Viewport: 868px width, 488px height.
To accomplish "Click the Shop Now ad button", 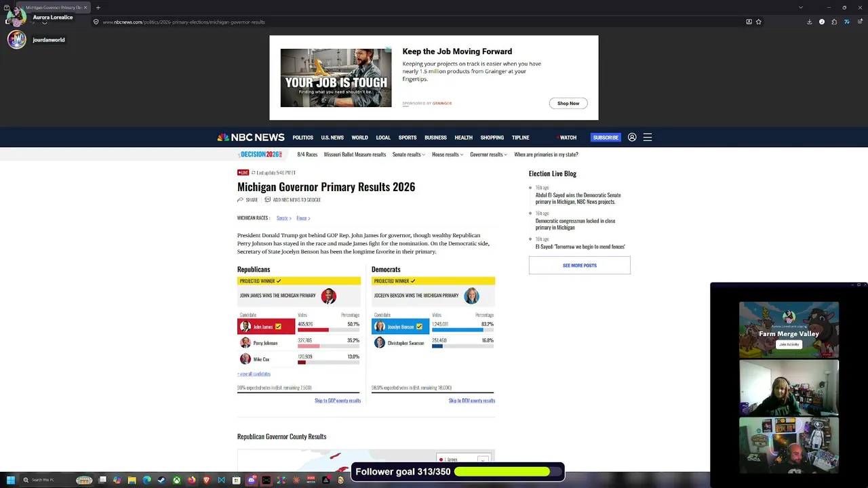I will (x=568, y=103).
